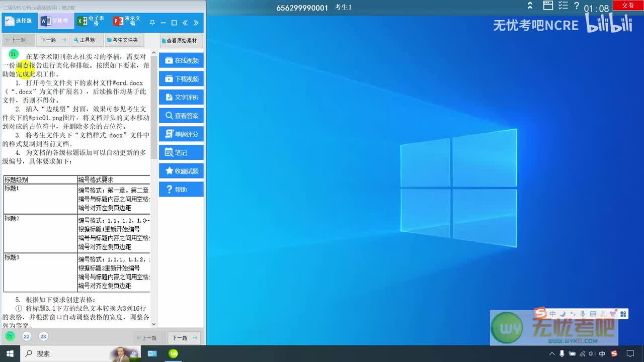Open the four-square toolbox icon on IME toolbar
Viewport: 644px width, 362px height.
coord(623,314)
